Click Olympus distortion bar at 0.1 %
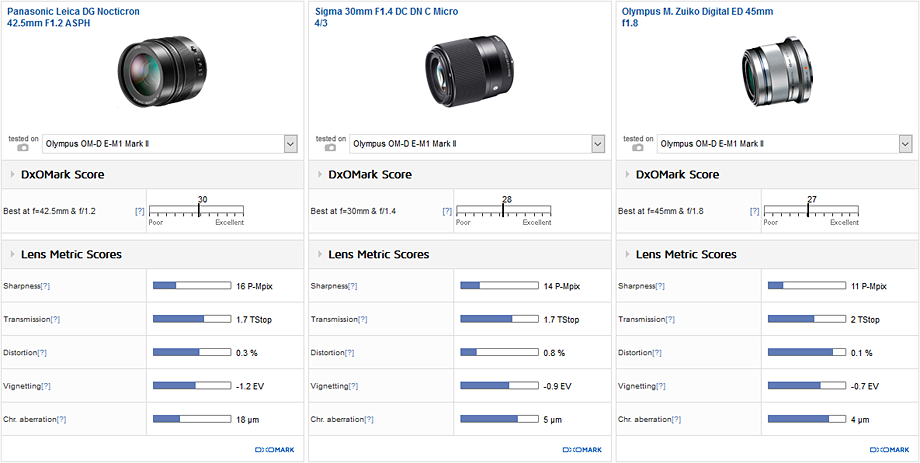 [x=807, y=353]
